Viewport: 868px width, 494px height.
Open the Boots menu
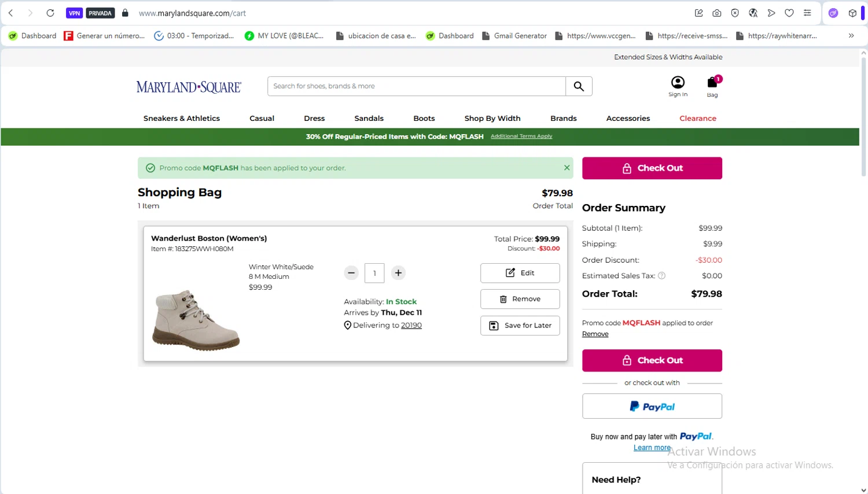pyautogui.click(x=424, y=118)
